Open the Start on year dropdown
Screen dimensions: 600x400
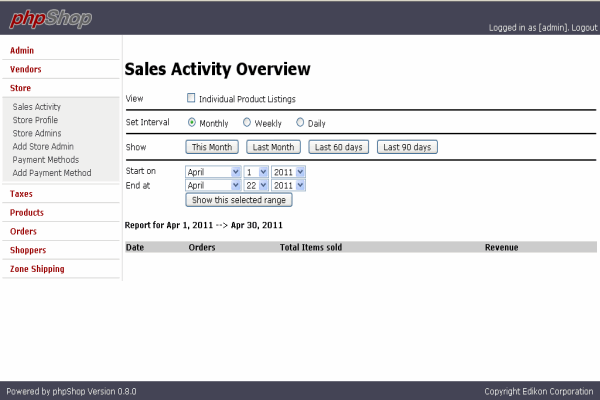point(289,172)
